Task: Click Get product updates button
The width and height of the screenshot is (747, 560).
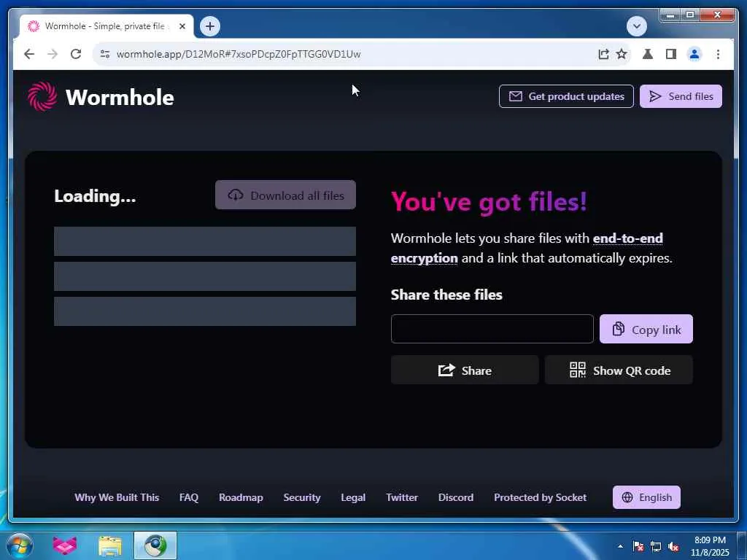Action: (x=566, y=96)
